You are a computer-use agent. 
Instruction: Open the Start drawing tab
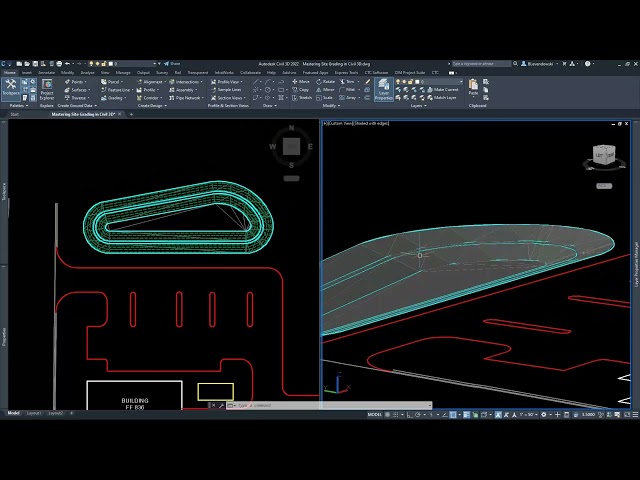(15, 114)
